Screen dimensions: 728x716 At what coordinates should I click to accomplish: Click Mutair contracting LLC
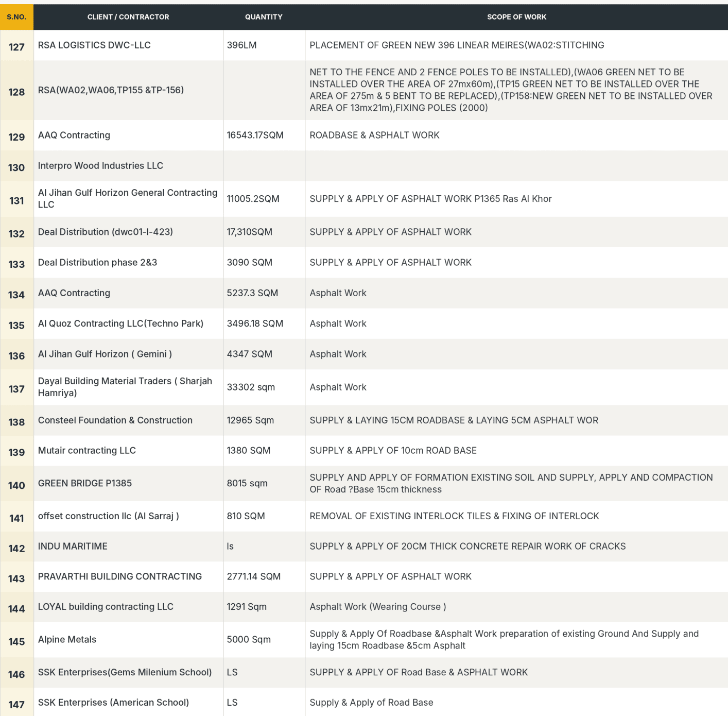point(87,451)
